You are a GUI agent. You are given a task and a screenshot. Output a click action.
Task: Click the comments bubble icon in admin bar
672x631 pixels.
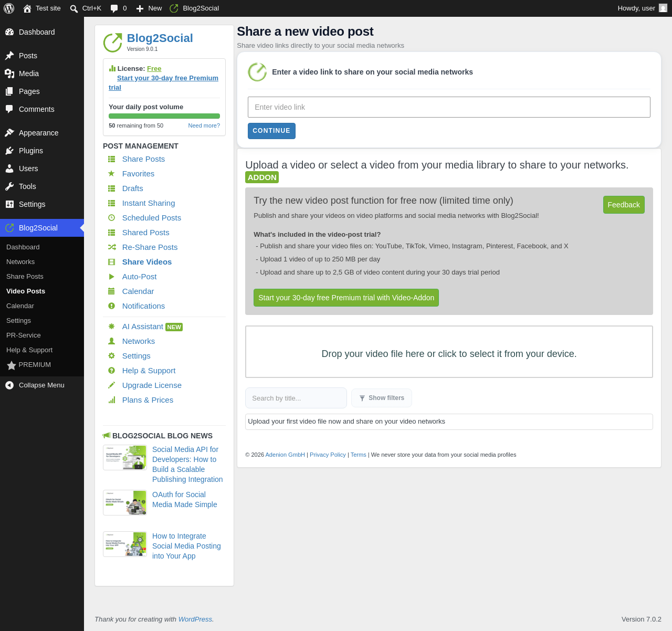(x=114, y=8)
